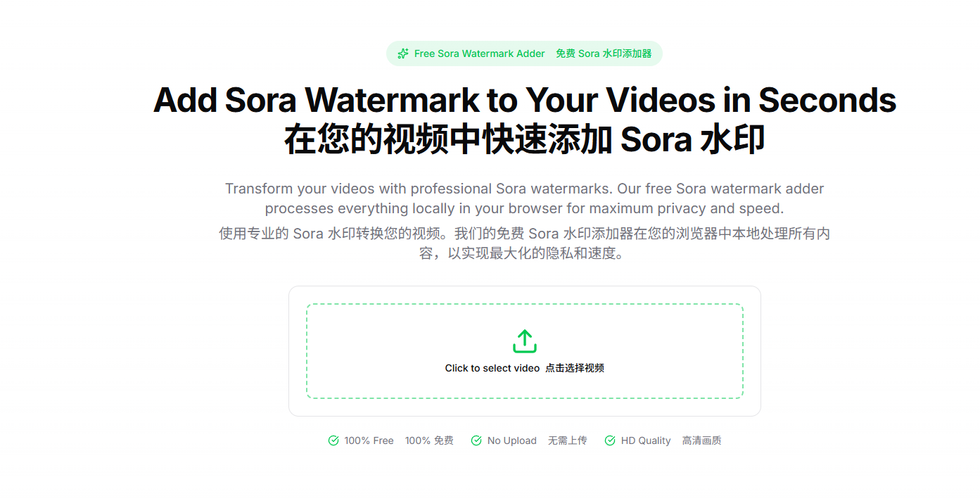The width and height of the screenshot is (980, 501).
Task: Click the checkmark icon beside HD Quality
Action: pyautogui.click(x=610, y=440)
